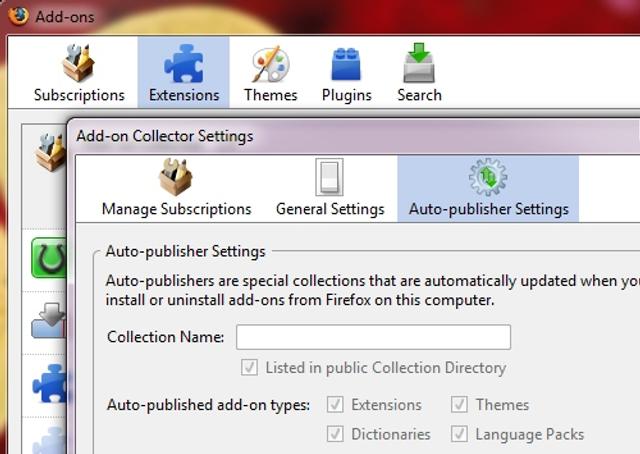Toggle the Language Packs add-on type checkbox

[459, 434]
